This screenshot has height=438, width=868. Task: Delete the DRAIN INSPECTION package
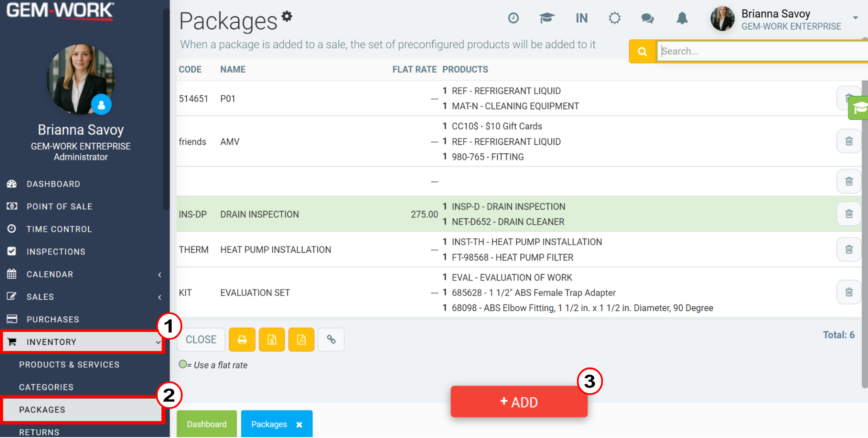point(849,214)
